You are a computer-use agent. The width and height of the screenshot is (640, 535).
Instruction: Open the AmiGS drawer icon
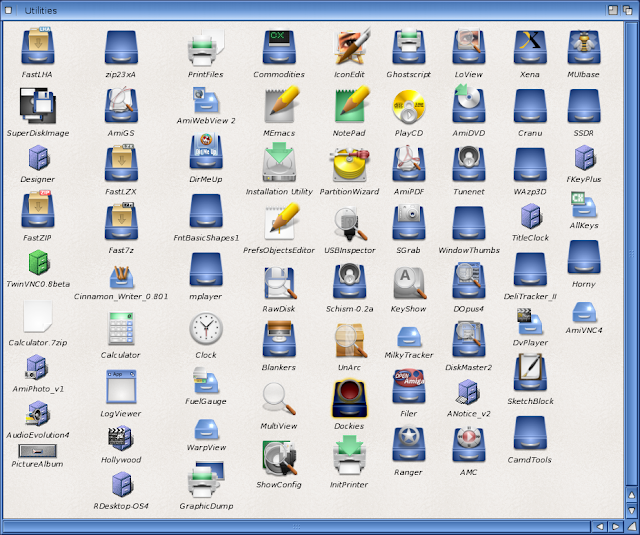click(x=121, y=105)
